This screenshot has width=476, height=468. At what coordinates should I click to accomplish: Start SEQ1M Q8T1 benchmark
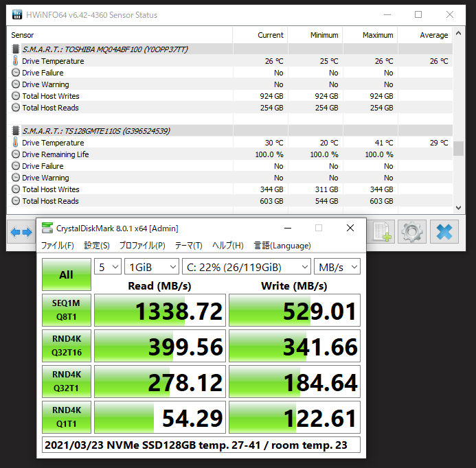pos(67,310)
